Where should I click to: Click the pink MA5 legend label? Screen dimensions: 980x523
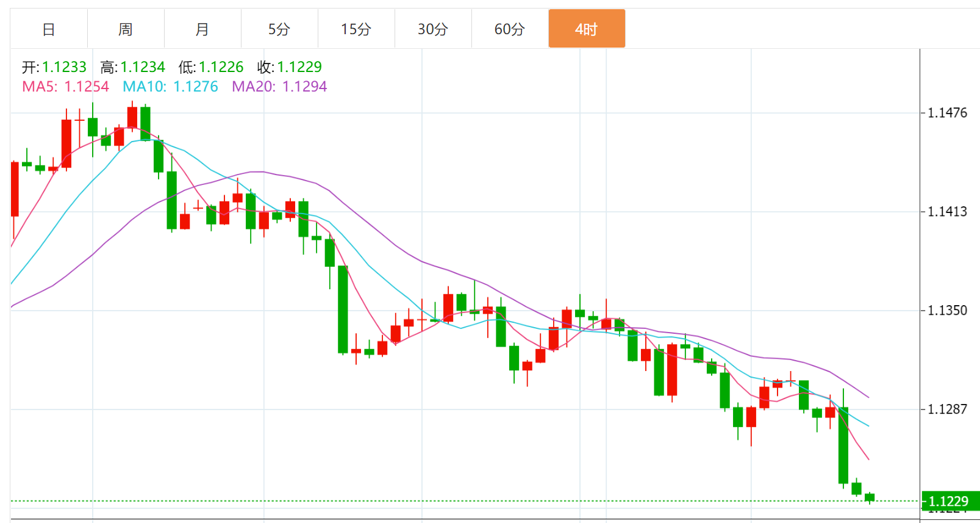[x=66, y=87]
